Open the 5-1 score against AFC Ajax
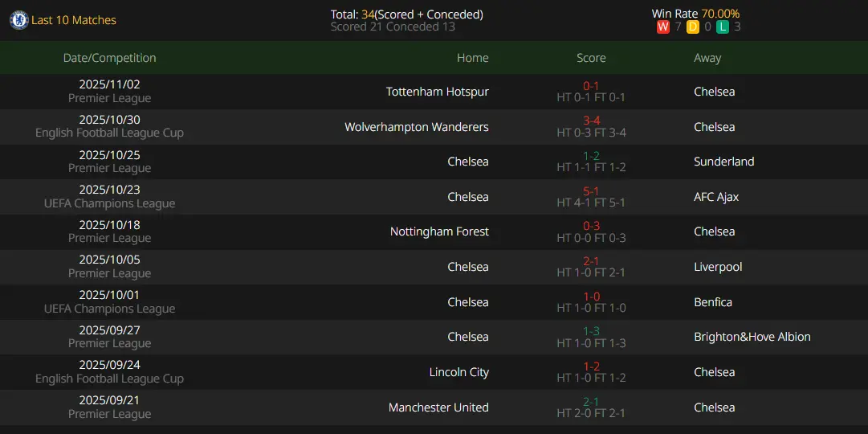Viewport: 868px width, 434px height. 591,191
